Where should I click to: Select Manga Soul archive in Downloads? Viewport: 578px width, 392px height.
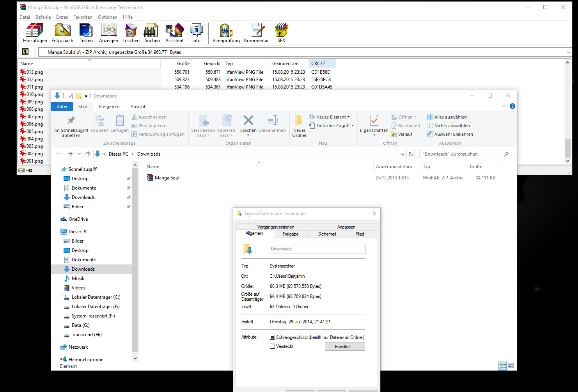coord(163,178)
